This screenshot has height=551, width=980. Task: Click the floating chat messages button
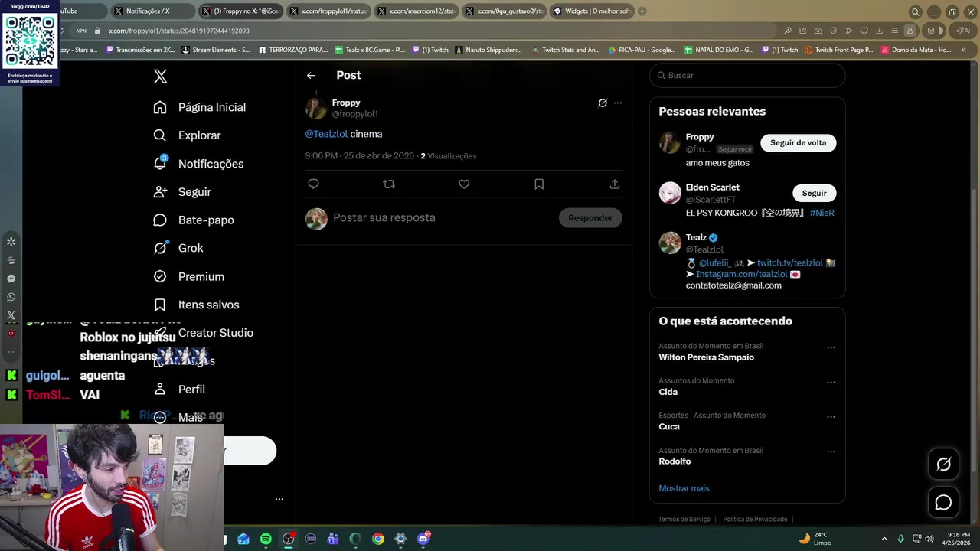click(943, 502)
